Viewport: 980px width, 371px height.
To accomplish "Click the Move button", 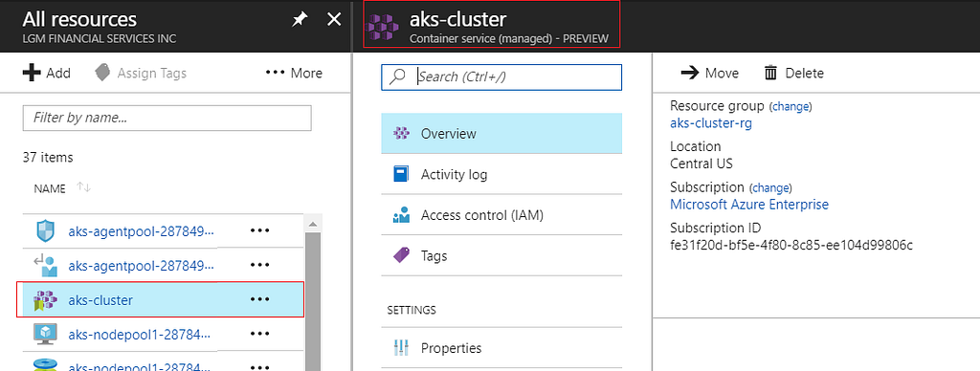I will (709, 73).
